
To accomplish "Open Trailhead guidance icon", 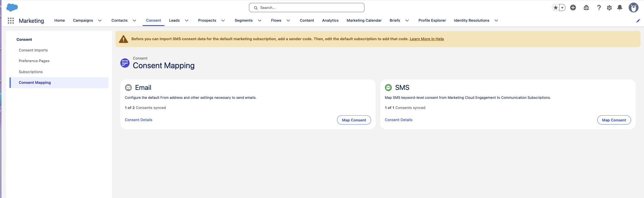I will click(586, 8).
